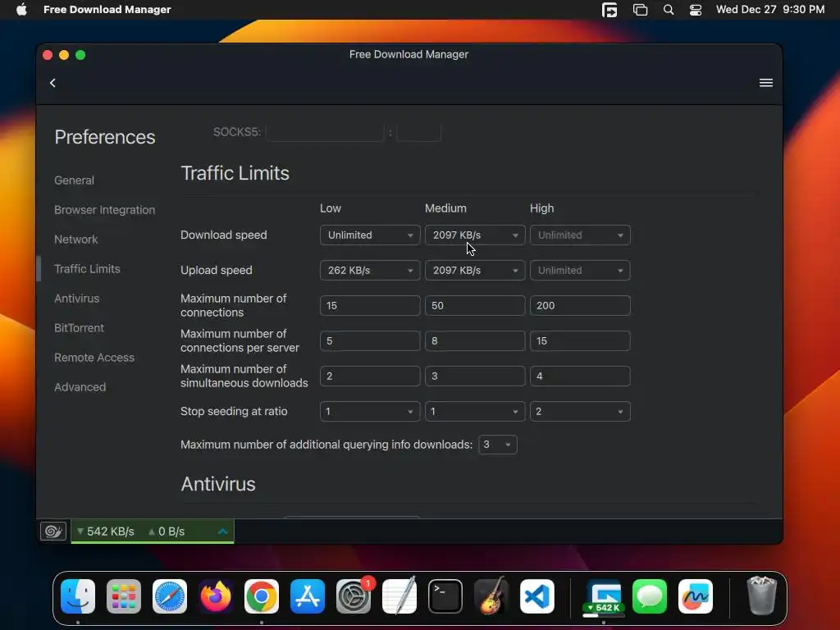Open Advanced preferences section
Screen dimensions: 840x630
[80, 387]
